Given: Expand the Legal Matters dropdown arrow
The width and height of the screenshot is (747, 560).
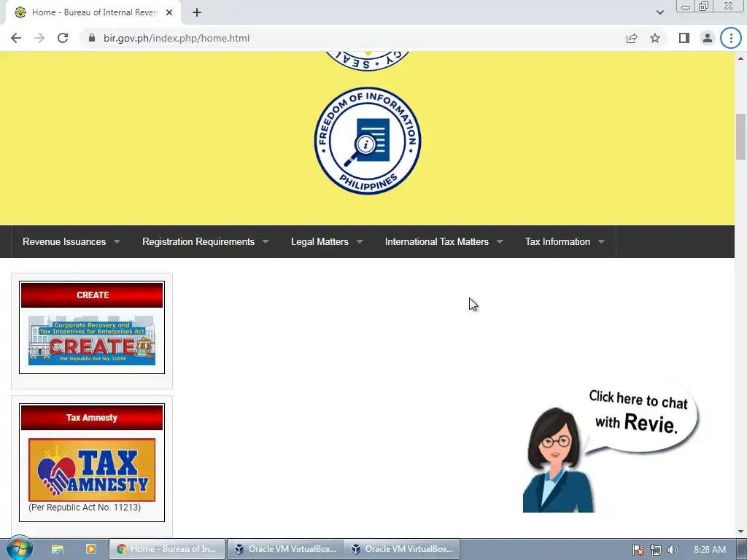Looking at the screenshot, I should [360, 242].
